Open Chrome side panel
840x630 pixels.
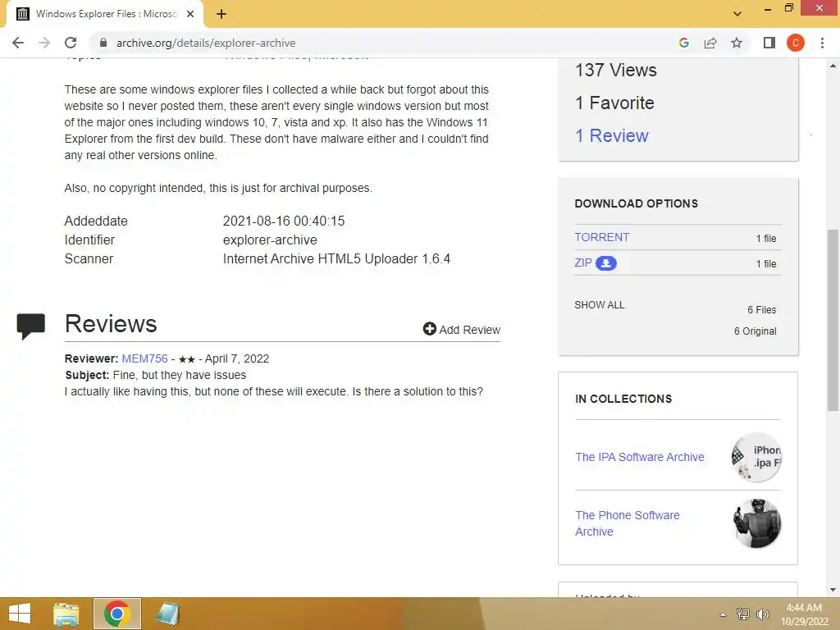pyautogui.click(x=769, y=43)
